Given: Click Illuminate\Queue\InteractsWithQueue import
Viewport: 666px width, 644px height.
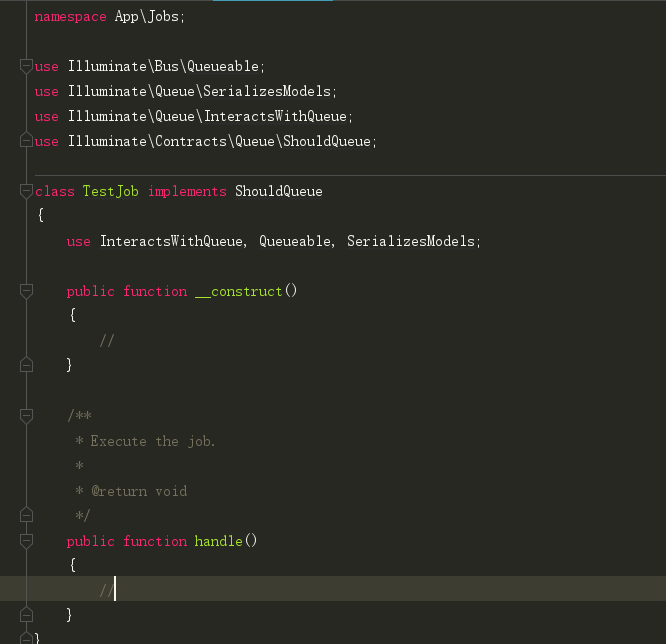Looking at the screenshot, I should pos(207,116).
